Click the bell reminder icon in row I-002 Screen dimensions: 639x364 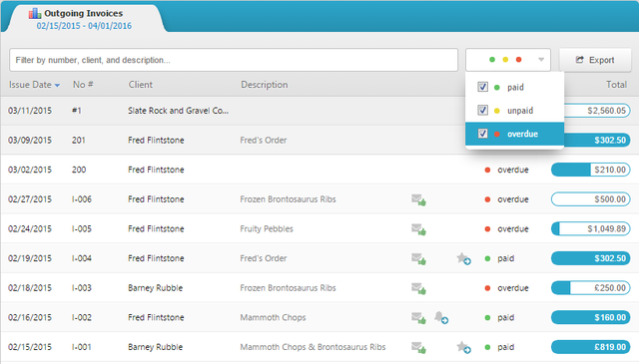click(441, 317)
